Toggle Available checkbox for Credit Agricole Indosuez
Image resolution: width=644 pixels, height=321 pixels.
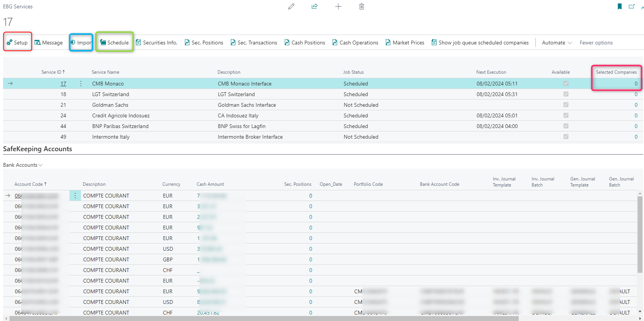point(566,115)
